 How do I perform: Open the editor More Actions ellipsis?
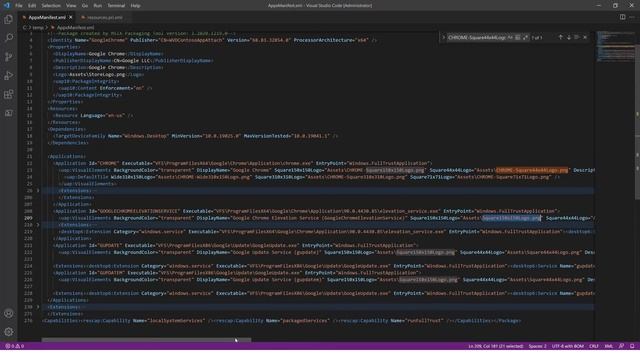[x=632, y=17]
